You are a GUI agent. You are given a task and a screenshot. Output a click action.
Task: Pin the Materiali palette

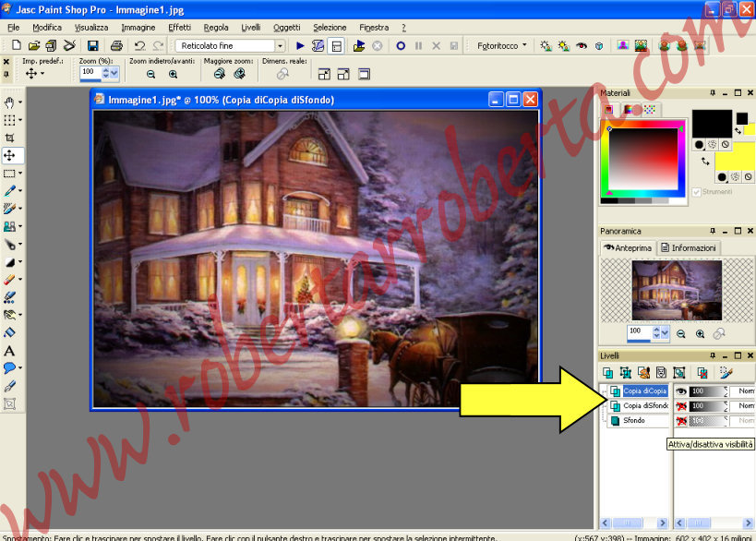coord(713,92)
